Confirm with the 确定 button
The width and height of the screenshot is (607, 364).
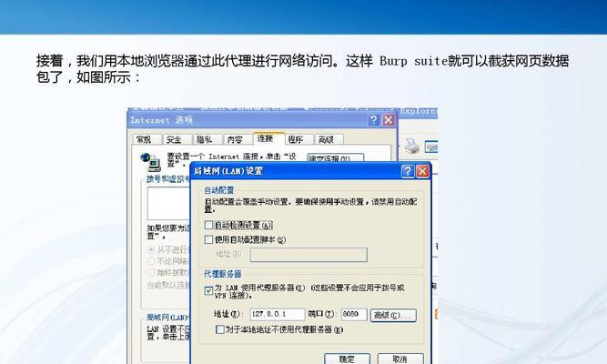pos(347,359)
